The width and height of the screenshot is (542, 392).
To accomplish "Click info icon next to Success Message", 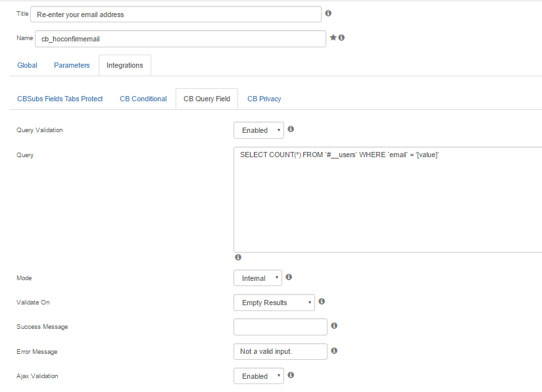I will (334, 326).
